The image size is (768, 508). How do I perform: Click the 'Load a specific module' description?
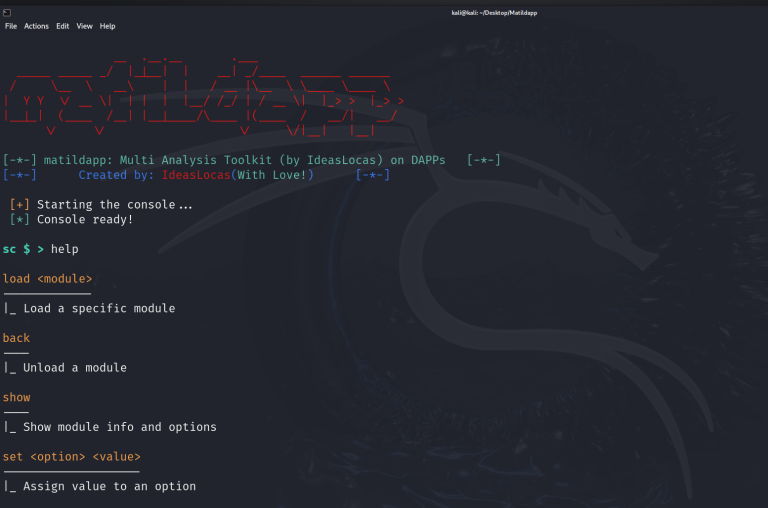99,309
